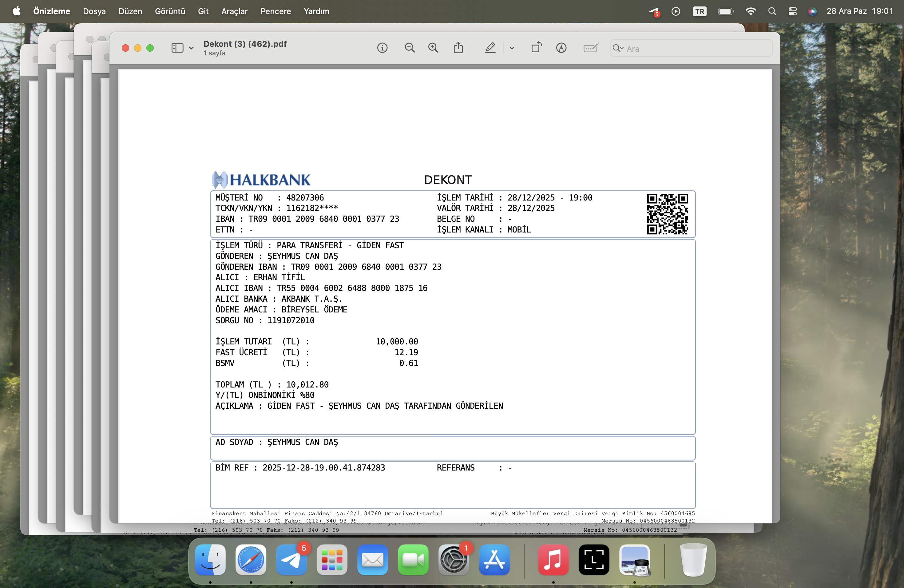The width and height of the screenshot is (904, 588).
Task: Click the text ONBİNONİKİ %80
Action: [x=281, y=395]
